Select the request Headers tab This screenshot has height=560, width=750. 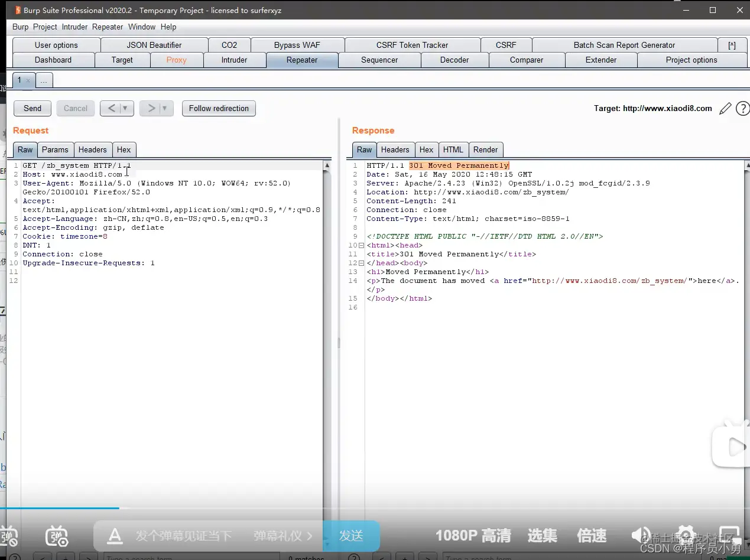point(93,149)
